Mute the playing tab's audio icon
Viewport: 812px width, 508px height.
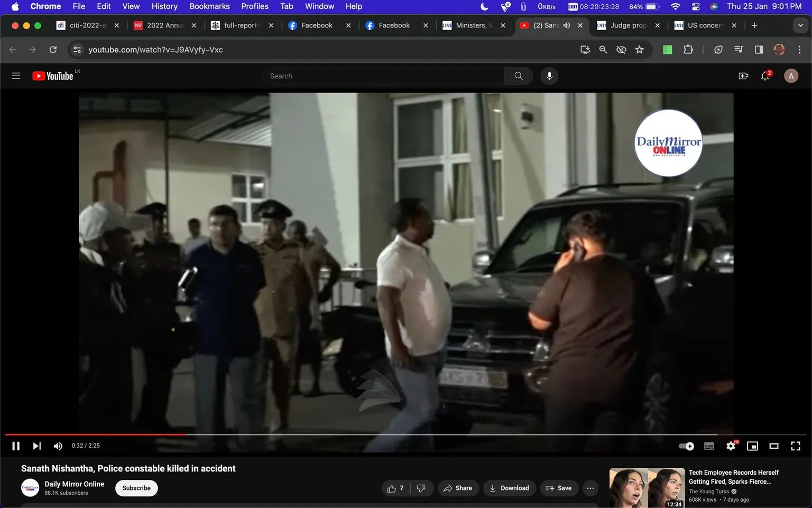(x=567, y=25)
